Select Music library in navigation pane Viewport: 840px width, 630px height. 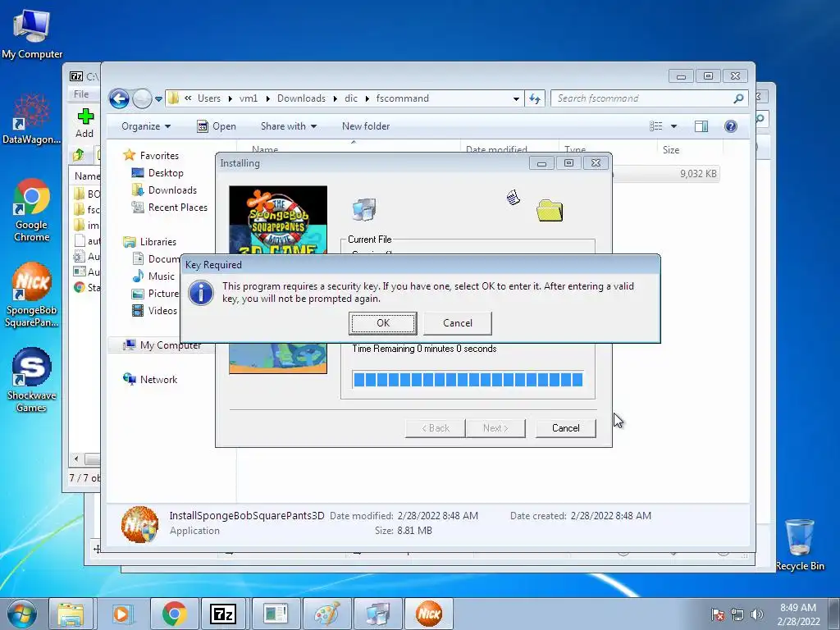(161, 276)
